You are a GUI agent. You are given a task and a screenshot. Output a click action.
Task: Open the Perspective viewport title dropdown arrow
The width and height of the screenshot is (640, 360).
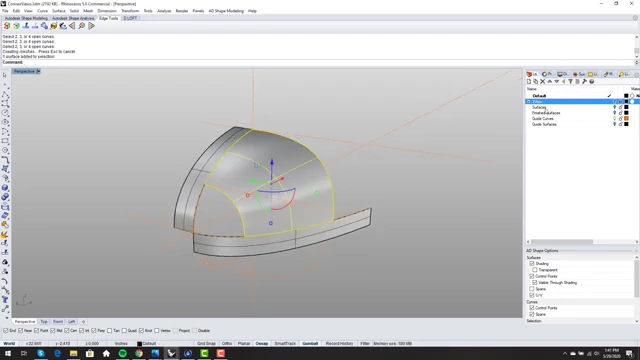click(38, 71)
